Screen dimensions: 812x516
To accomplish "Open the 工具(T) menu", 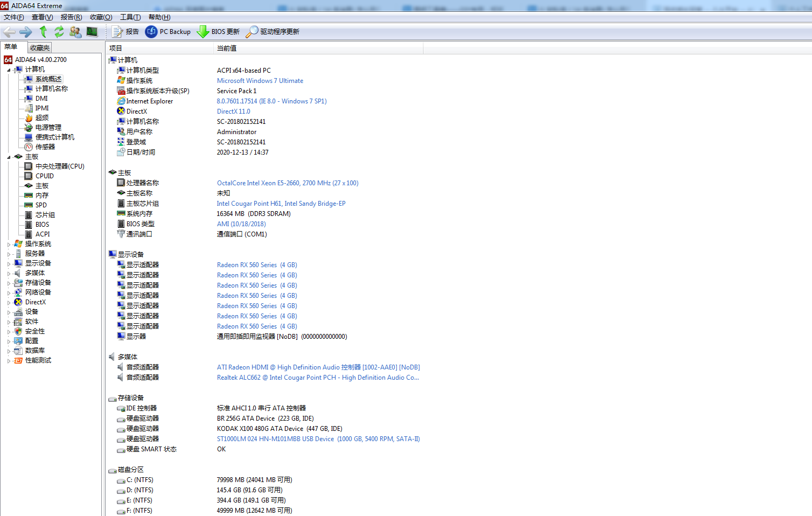I will pyautogui.click(x=130, y=17).
